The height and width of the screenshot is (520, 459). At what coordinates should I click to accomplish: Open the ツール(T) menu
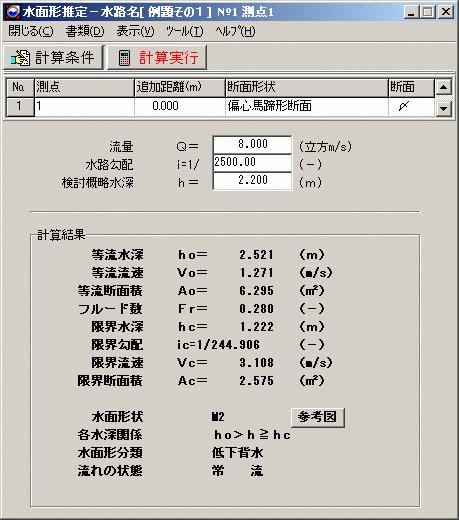(185, 32)
